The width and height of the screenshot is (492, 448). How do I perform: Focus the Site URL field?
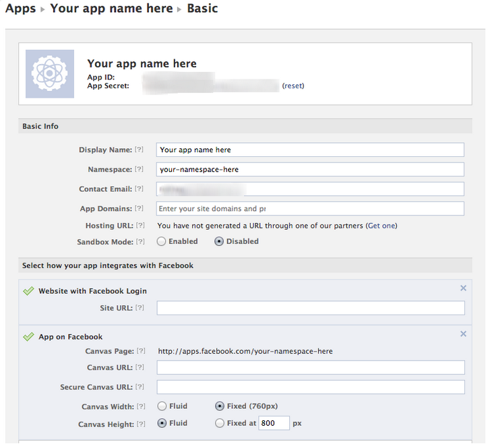coord(311,308)
